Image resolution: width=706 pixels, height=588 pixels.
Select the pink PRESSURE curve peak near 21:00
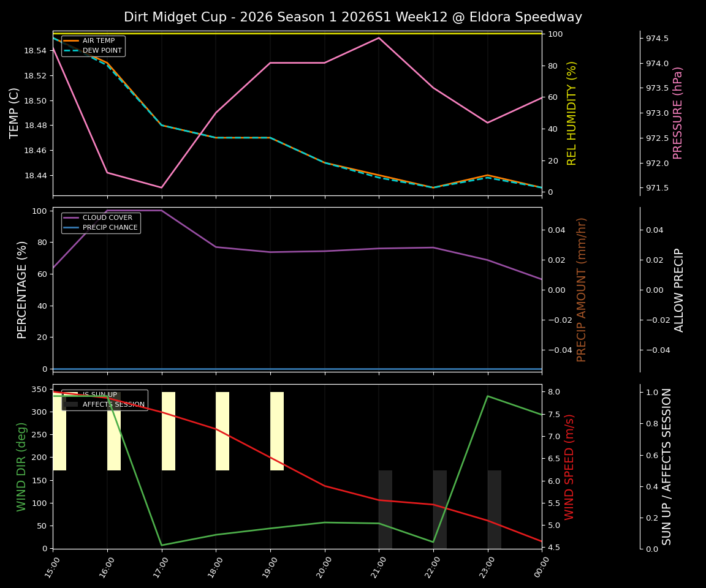378,38
